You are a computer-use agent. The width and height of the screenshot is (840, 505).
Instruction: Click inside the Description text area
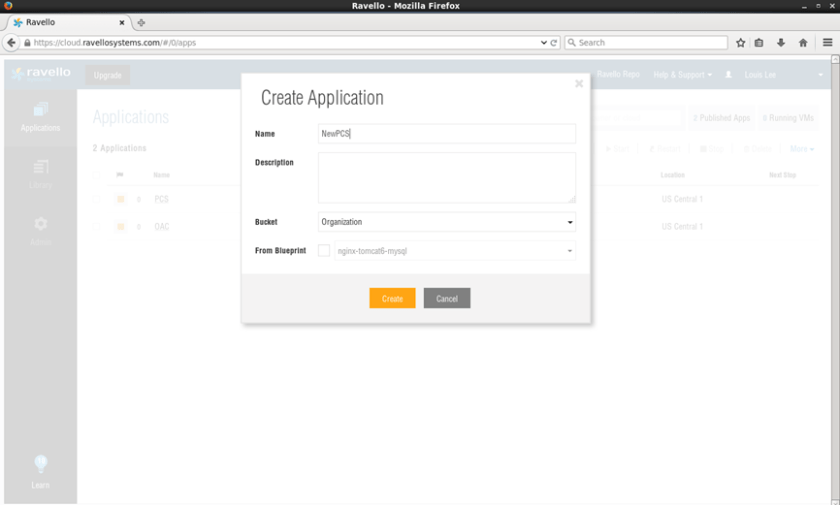[446, 178]
